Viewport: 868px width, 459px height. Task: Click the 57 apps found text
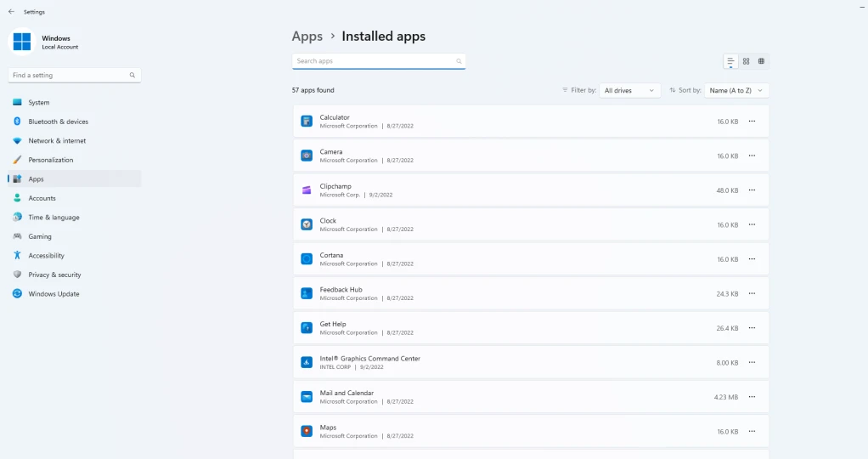pos(313,90)
